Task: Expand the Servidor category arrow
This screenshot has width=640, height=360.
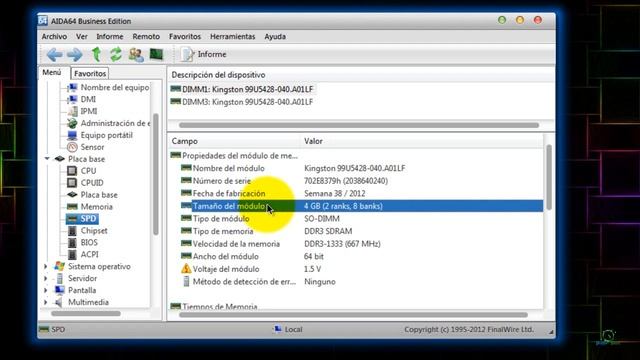Action: 46,278
